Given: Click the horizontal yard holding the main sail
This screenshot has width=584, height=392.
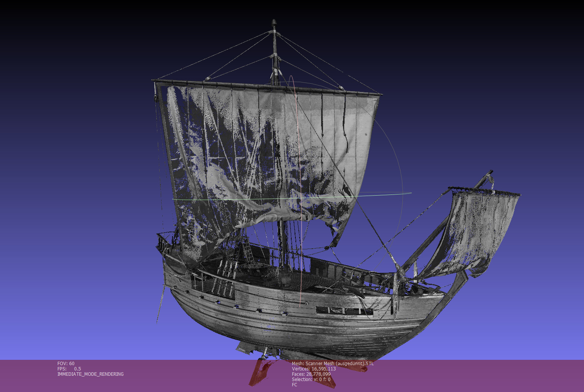Looking at the screenshot, I should click(265, 87).
